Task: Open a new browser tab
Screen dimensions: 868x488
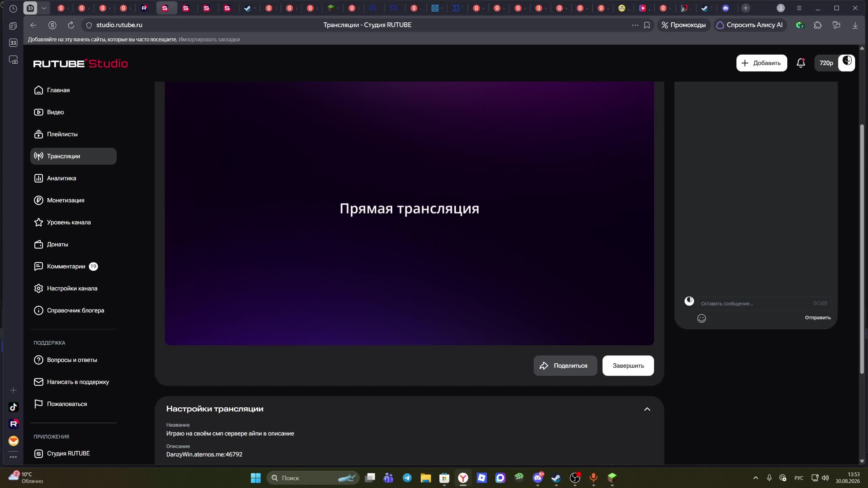Action: tap(746, 8)
